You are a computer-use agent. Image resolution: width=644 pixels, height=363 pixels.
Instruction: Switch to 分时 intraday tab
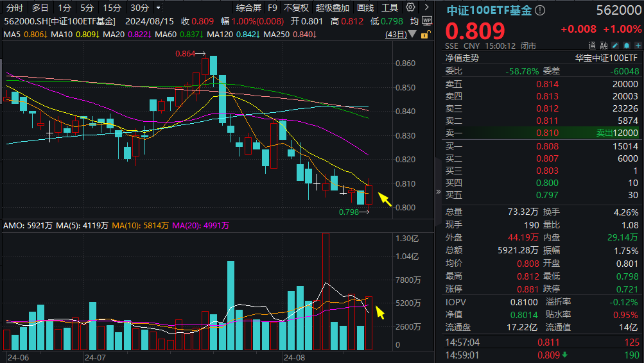click(15, 8)
